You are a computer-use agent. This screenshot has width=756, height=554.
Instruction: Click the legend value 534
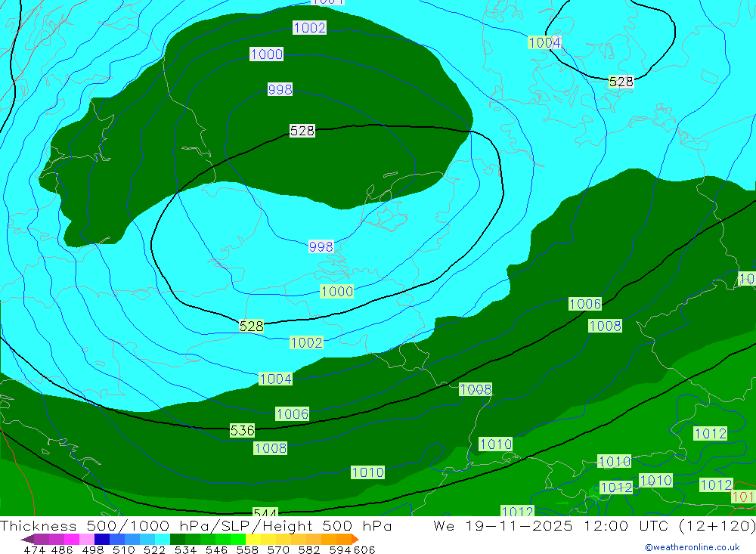(x=185, y=549)
